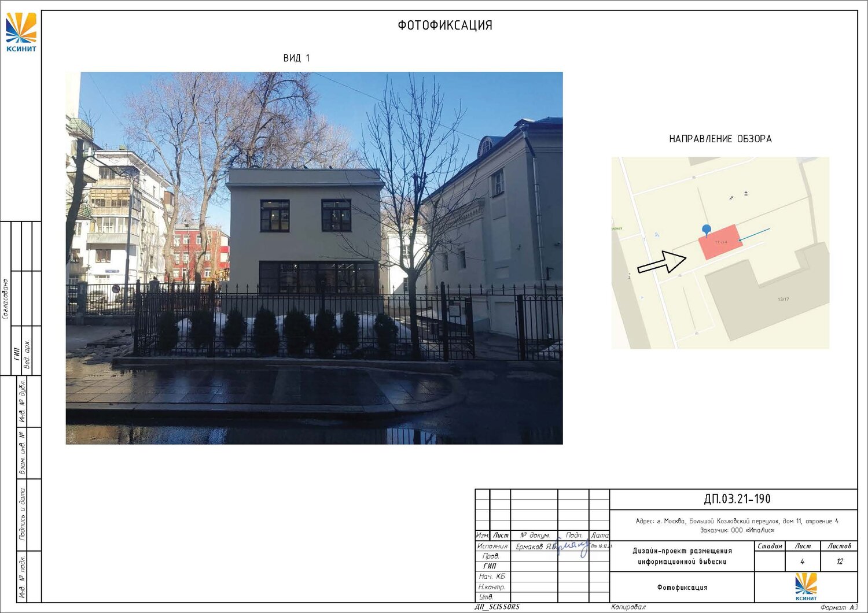Click the vertical Инв. № подл. label
Screen dimensions: 868x613
(23, 577)
